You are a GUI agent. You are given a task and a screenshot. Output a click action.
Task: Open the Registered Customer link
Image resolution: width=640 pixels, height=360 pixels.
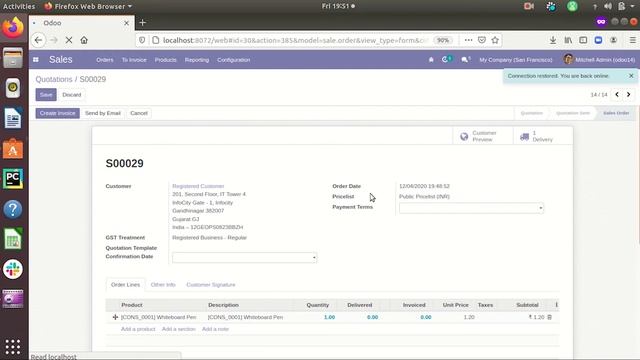(x=198, y=186)
